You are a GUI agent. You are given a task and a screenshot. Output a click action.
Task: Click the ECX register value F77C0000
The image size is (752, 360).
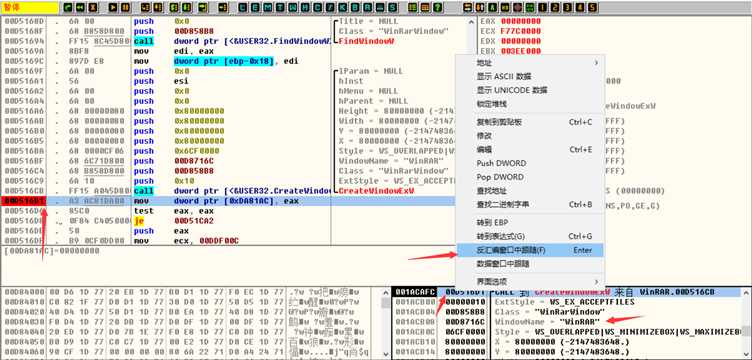point(521,31)
